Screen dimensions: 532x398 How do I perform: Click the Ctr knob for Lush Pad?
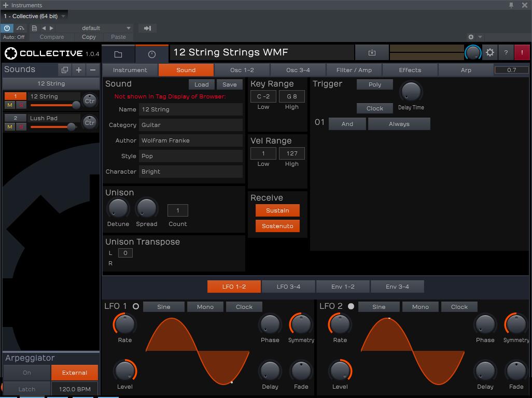click(90, 122)
